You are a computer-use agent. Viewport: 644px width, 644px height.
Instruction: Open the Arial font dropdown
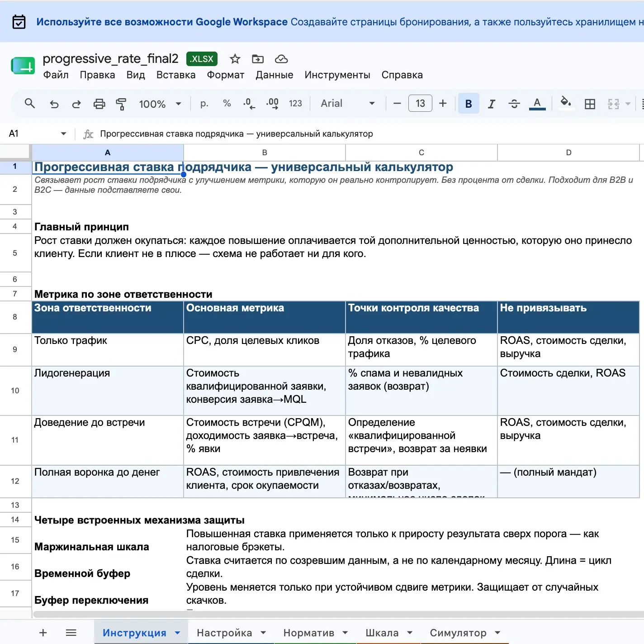tap(348, 104)
